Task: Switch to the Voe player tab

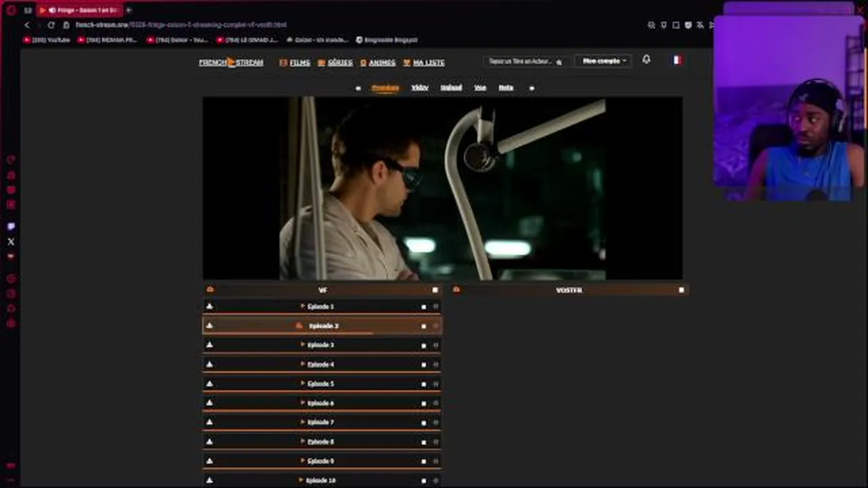Action: 480,87
